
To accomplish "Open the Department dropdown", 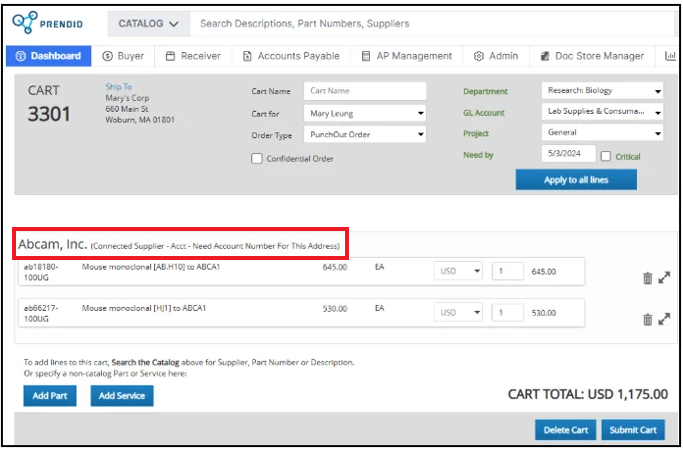I will click(602, 91).
